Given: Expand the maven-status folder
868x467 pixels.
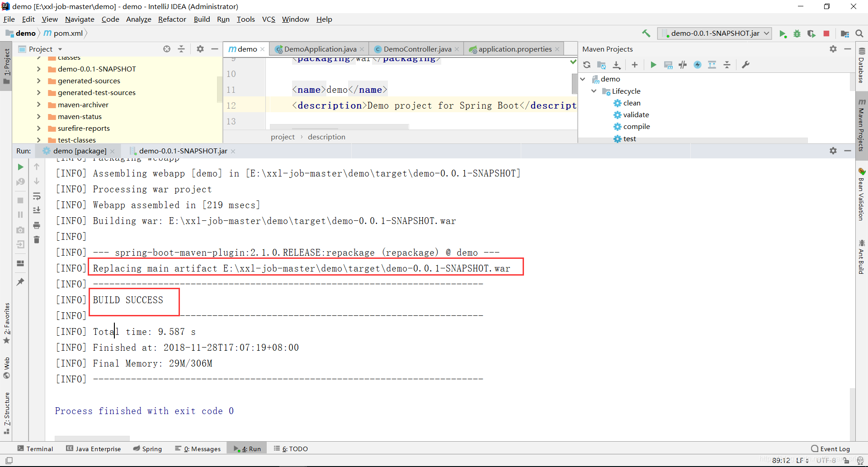Looking at the screenshot, I should pyautogui.click(x=38, y=116).
